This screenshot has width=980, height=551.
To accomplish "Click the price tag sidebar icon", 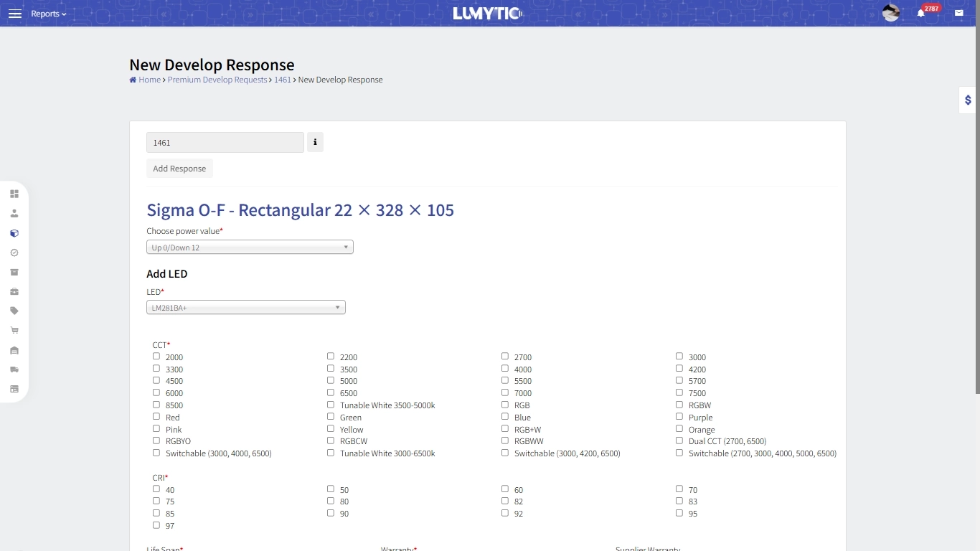I will (x=14, y=311).
